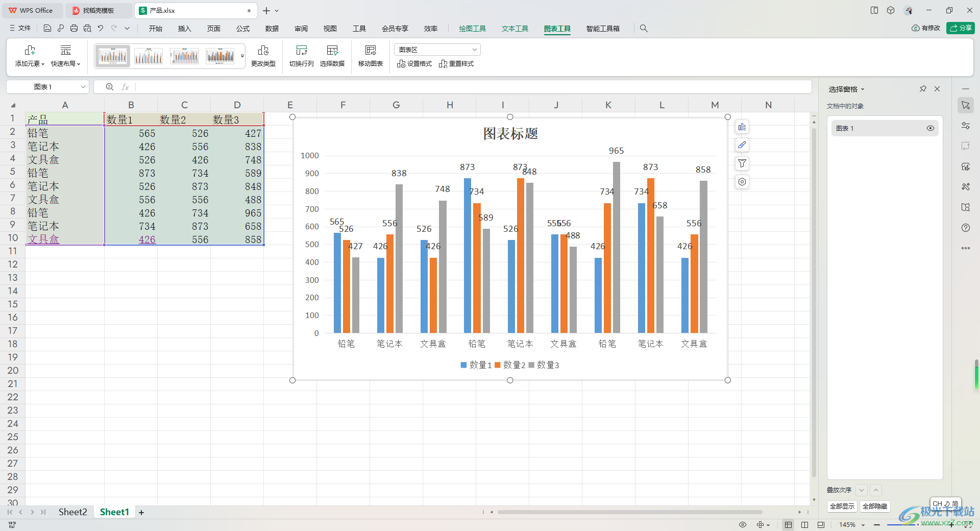Toggle visibility of 图表 1 object
The width and height of the screenshot is (980, 531).
(x=930, y=128)
